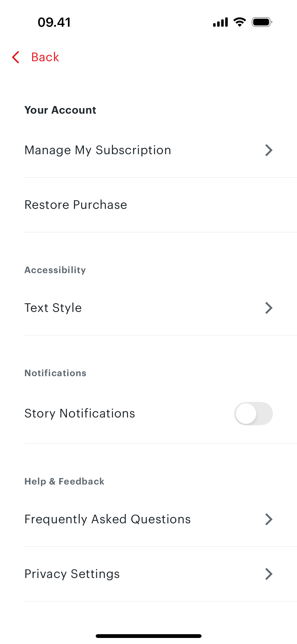Tap the Privacy Settings chevron

click(269, 574)
